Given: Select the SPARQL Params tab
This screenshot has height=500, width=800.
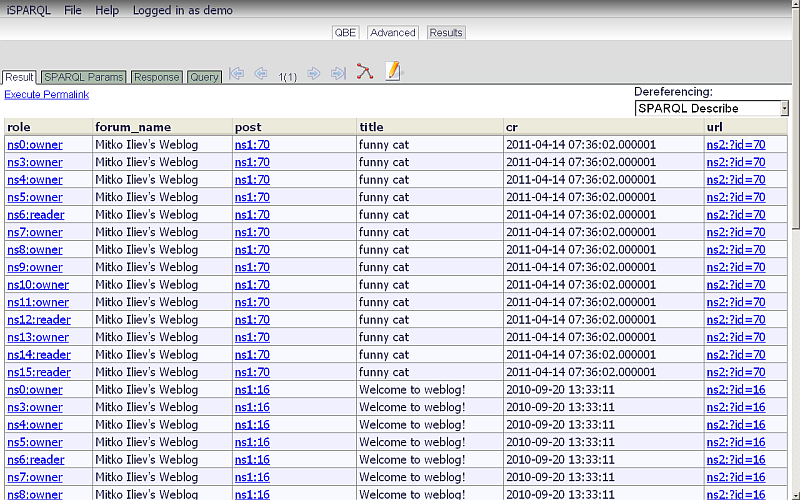Looking at the screenshot, I should [x=84, y=77].
